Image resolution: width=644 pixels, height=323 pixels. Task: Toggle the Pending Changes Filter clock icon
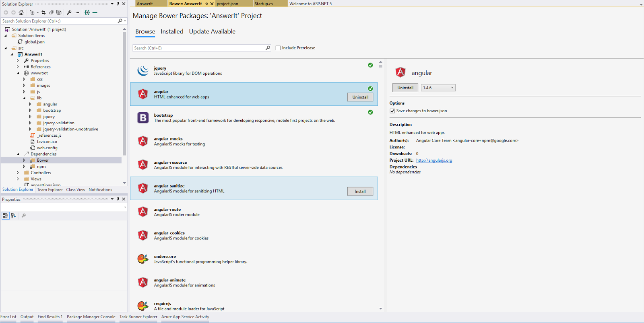pos(32,12)
